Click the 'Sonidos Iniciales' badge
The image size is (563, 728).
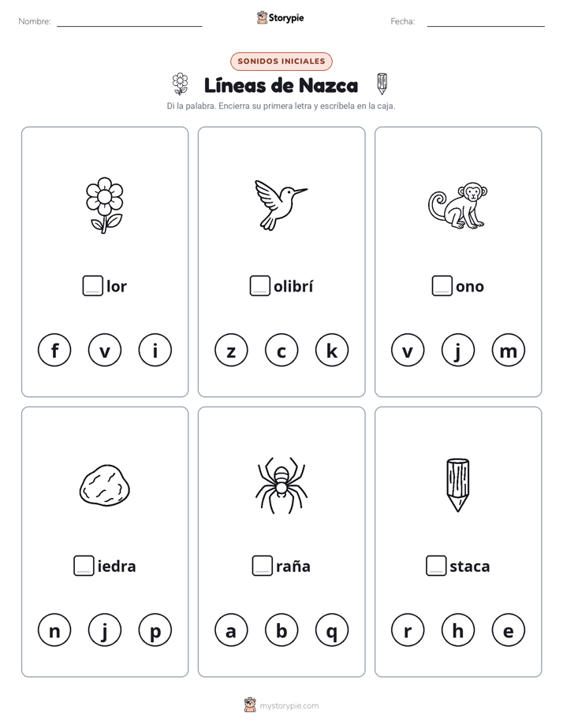(281, 61)
